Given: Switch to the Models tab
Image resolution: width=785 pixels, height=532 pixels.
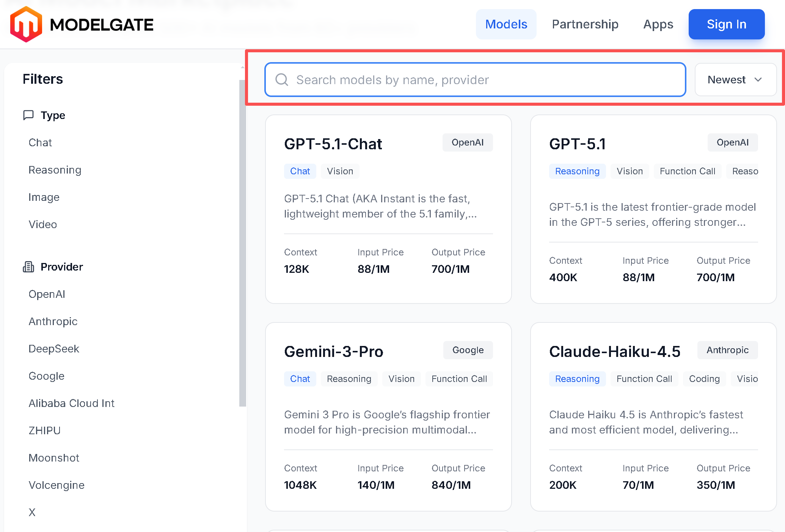Looking at the screenshot, I should [506, 24].
